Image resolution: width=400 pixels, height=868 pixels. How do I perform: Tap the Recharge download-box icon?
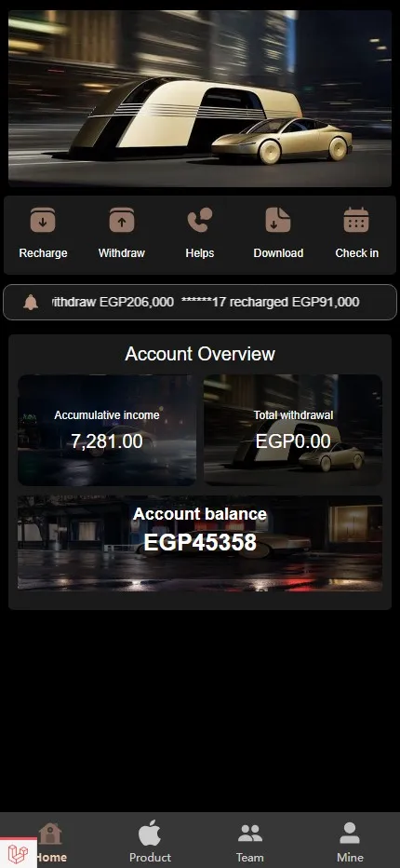point(43,220)
